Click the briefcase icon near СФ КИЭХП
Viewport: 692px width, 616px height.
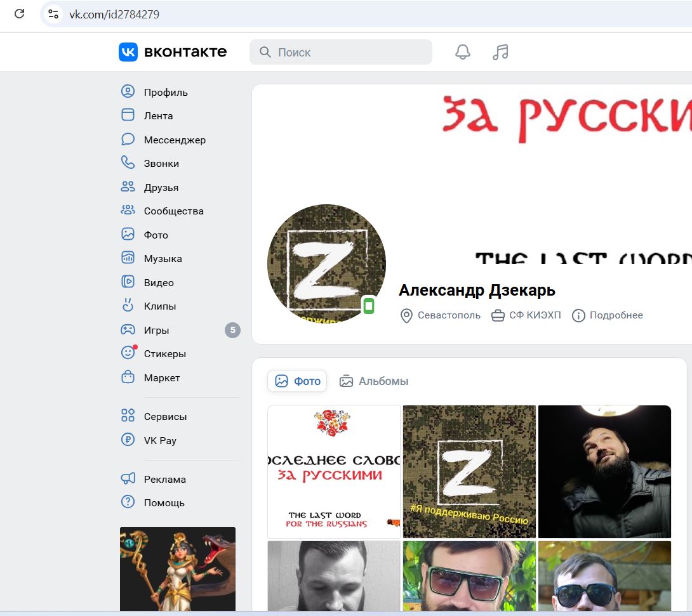click(498, 316)
